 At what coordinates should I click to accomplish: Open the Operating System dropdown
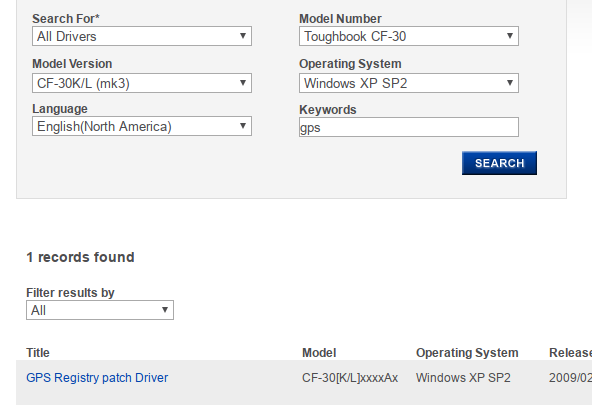[409, 83]
